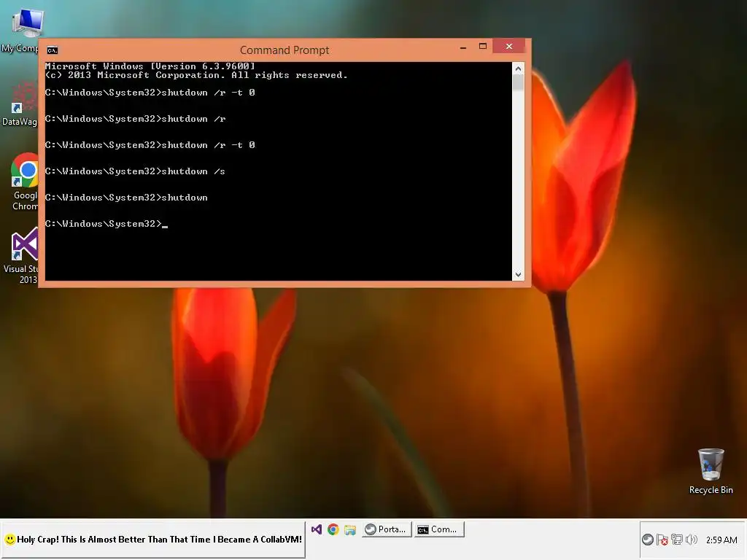The width and height of the screenshot is (747, 560).
Task: Click the current prompt with blinking cursor
Action: click(x=107, y=224)
